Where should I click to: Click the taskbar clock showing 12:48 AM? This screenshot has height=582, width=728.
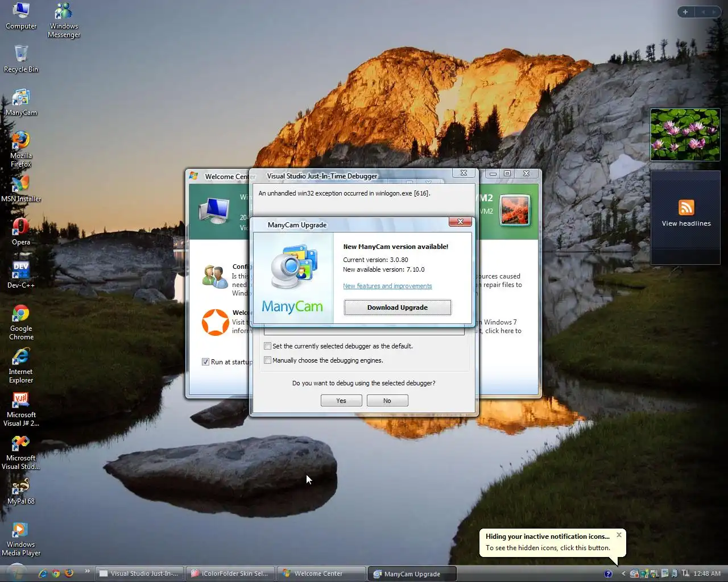707,573
